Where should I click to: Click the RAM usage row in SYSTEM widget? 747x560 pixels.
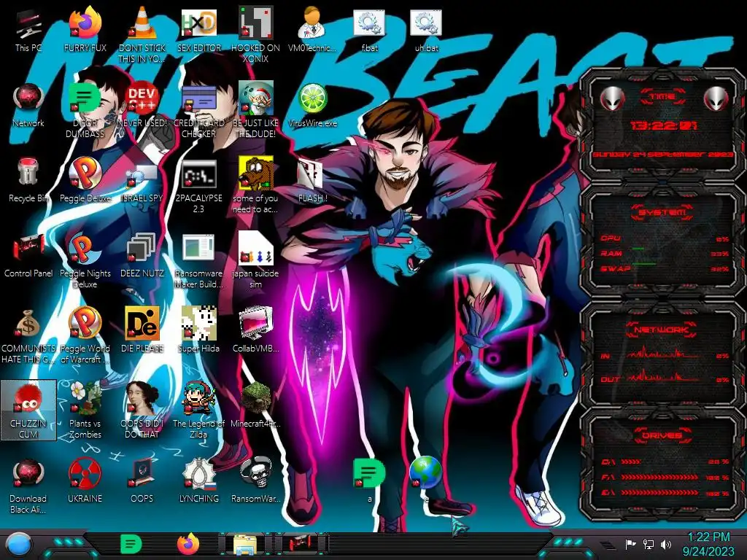tap(665, 254)
